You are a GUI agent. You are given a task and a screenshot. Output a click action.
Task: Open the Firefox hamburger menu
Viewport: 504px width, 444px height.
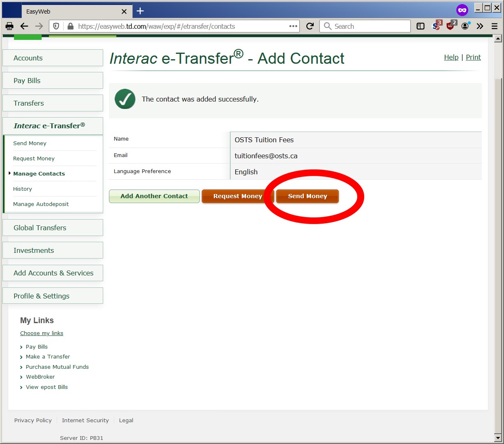(x=494, y=26)
